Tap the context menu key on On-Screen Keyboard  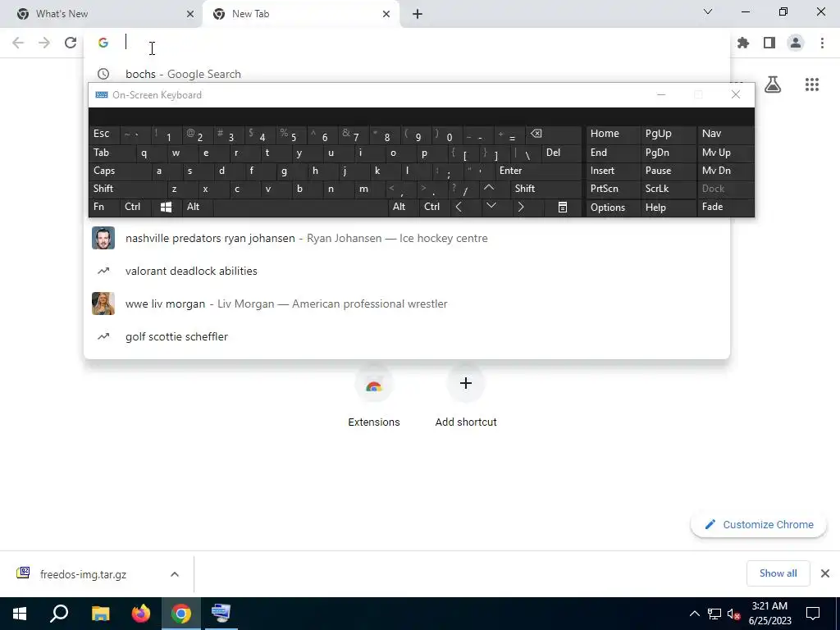click(x=563, y=207)
